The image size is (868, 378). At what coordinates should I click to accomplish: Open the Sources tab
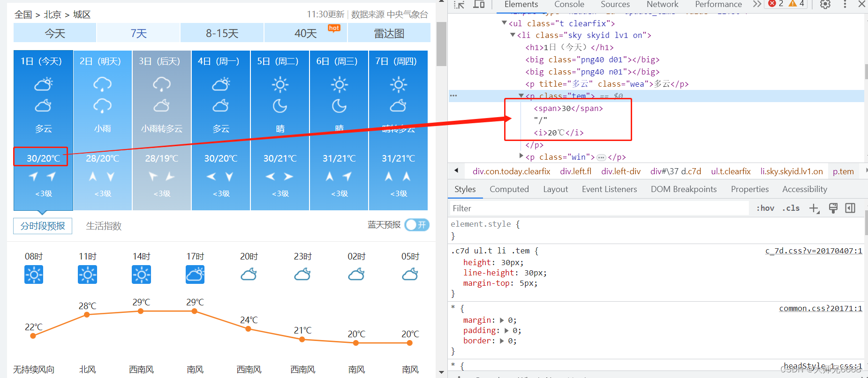pos(615,4)
